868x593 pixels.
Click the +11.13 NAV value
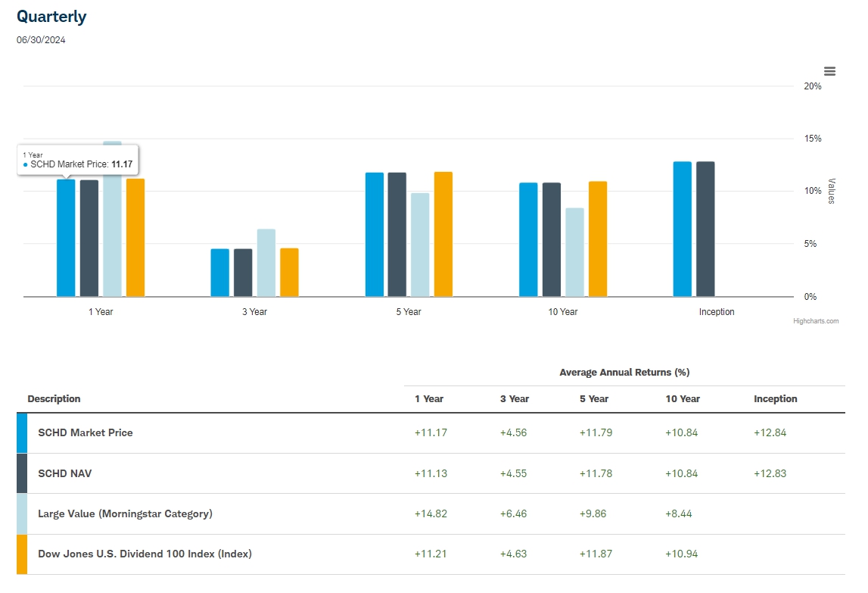point(431,474)
